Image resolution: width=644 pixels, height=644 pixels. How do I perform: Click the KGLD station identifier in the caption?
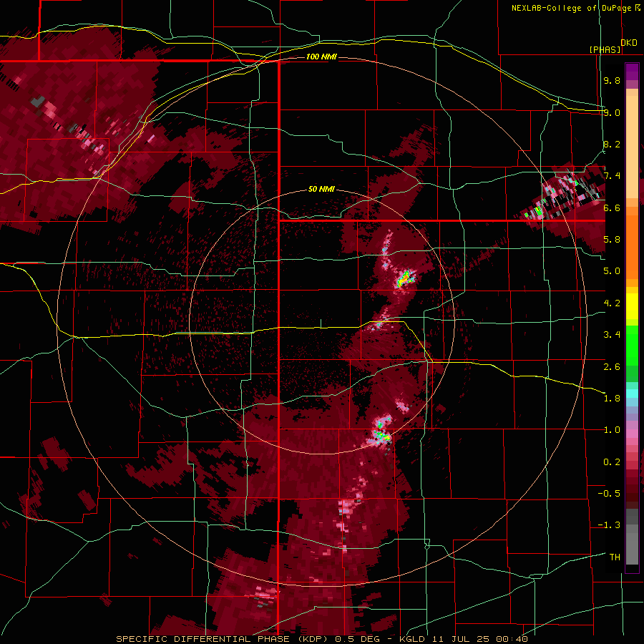(412, 639)
